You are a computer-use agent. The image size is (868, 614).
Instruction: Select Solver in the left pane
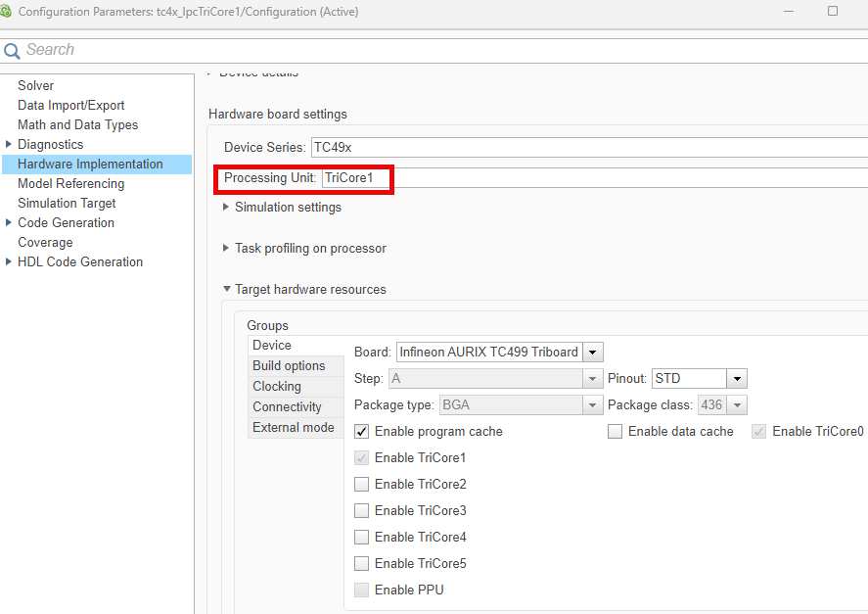[36, 86]
